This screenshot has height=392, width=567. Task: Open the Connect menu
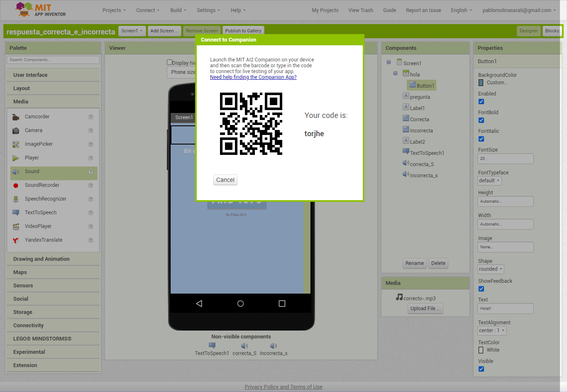[148, 10]
